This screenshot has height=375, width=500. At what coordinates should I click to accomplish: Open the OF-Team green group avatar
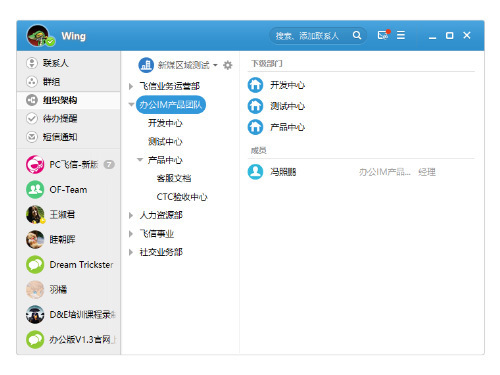click(x=35, y=190)
